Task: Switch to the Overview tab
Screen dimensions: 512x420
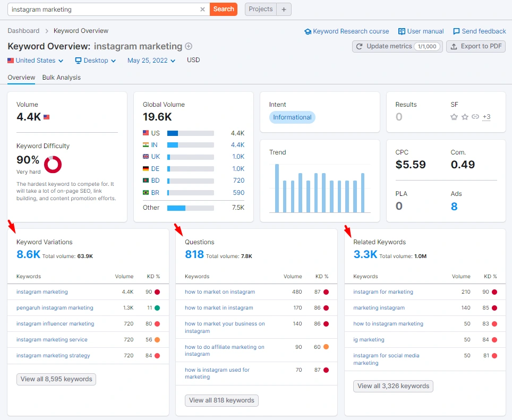Action: [21, 78]
